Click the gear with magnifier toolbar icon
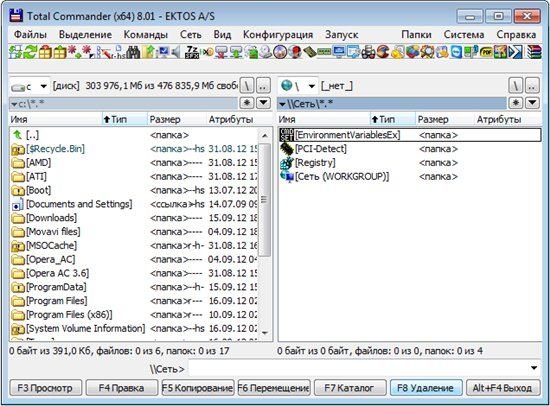The image size is (550, 406). [x=427, y=52]
